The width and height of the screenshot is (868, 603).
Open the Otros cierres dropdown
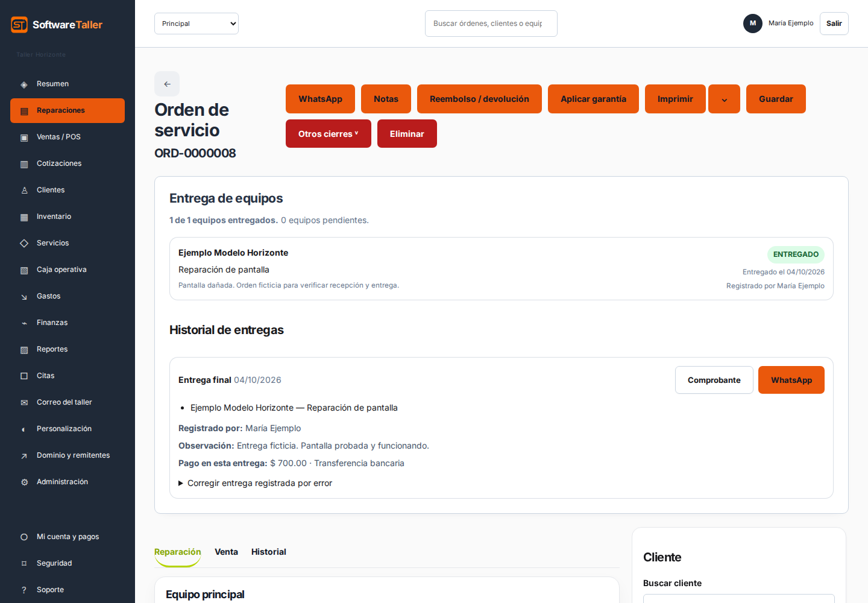329,134
